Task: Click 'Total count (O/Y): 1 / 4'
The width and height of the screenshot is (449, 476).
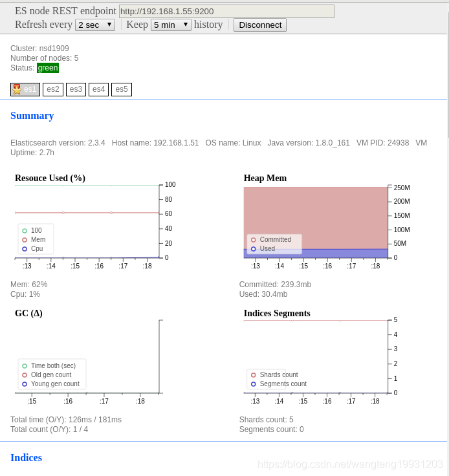Action: (49, 429)
